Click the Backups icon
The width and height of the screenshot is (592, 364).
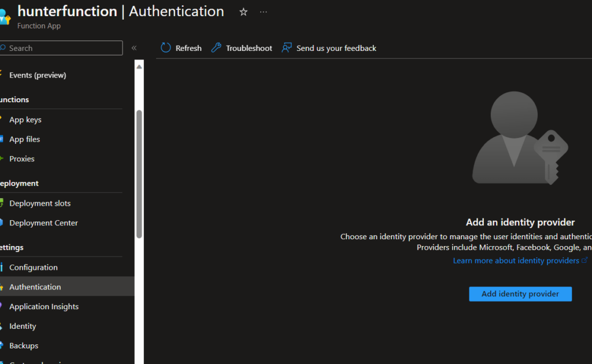[2, 345]
